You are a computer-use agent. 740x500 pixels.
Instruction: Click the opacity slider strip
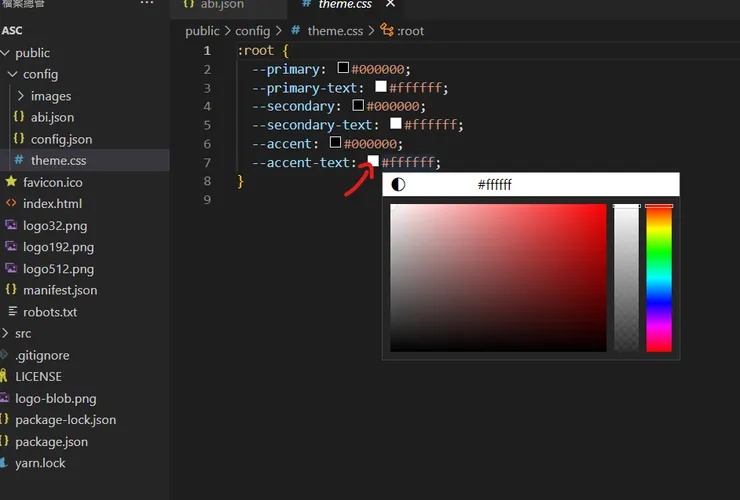point(626,278)
